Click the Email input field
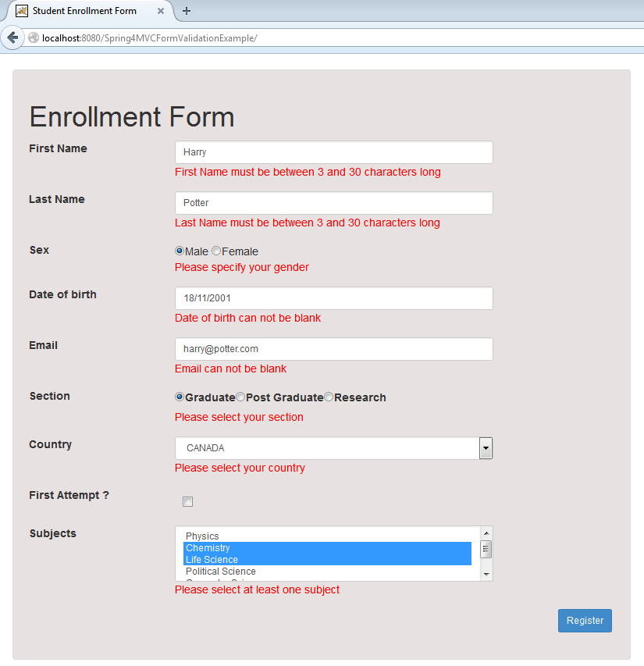The height and width of the screenshot is (666, 644). 333,349
